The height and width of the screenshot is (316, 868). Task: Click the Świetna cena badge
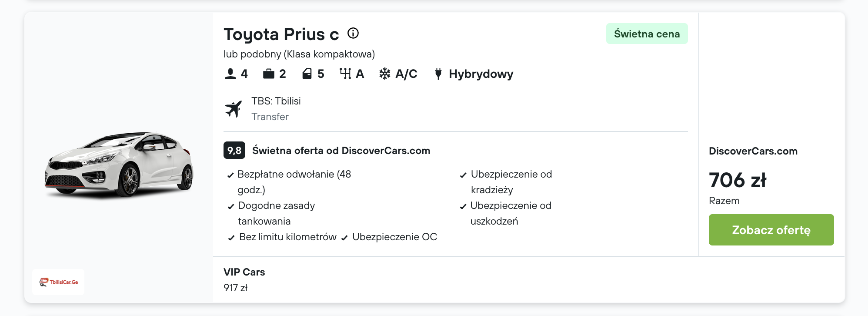point(647,34)
